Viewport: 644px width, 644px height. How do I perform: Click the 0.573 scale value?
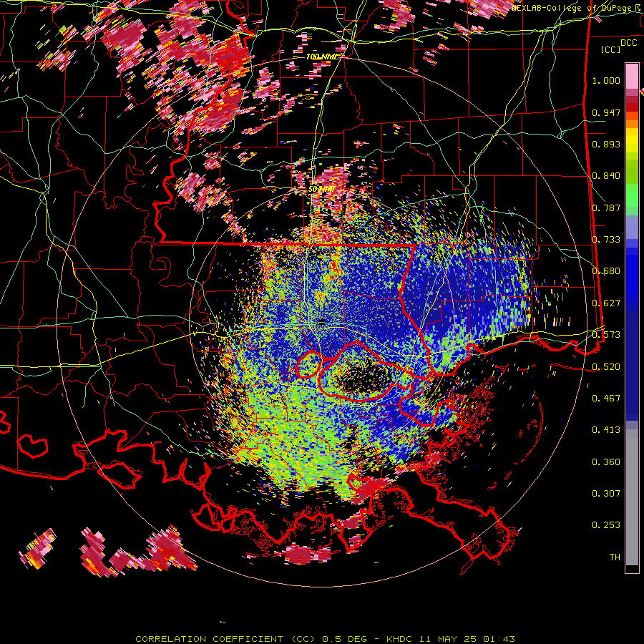[606, 335]
